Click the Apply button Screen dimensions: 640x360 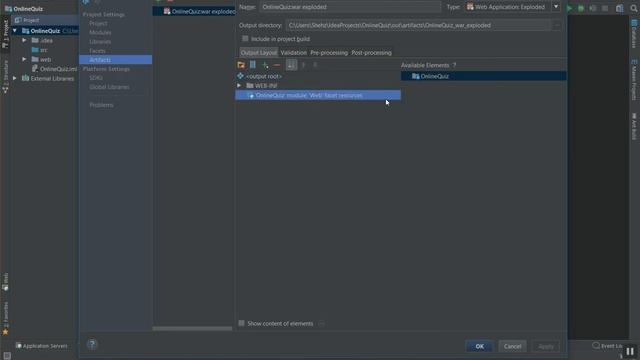pyautogui.click(x=546, y=346)
